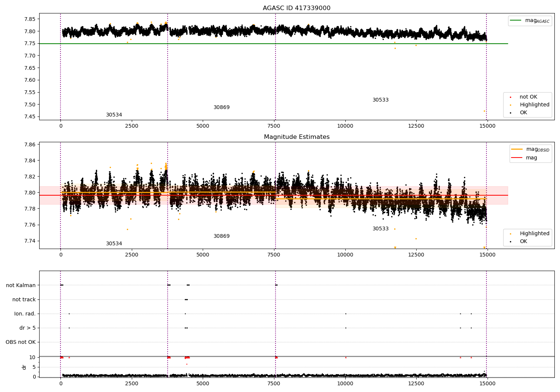Click the 30533 obsid label in middle plot

[x=380, y=229]
